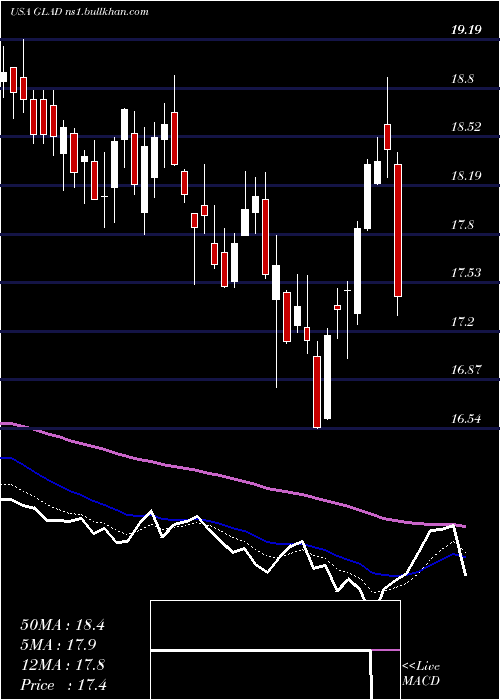Click the lowest red candle near 16.54

[x=317, y=392]
